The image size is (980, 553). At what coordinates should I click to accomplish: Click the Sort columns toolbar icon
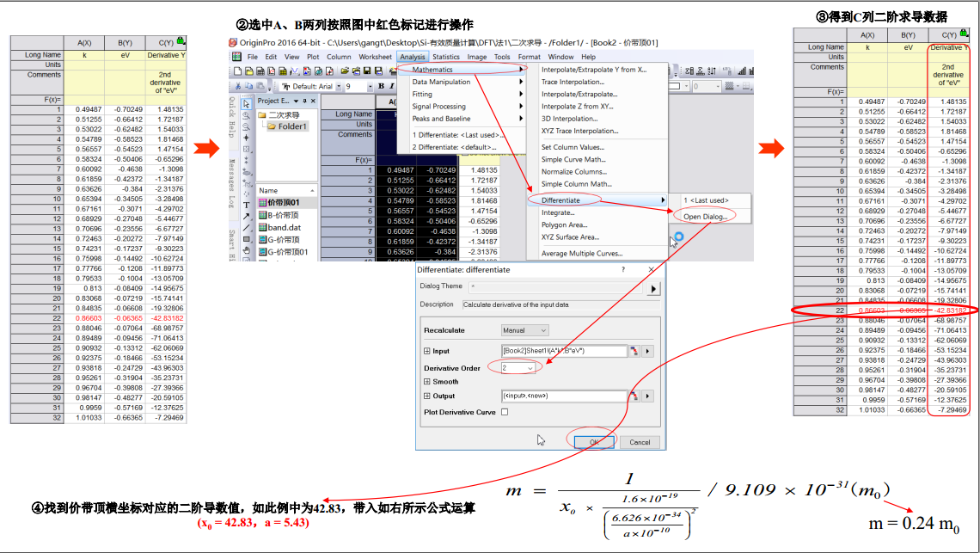(711, 71)
